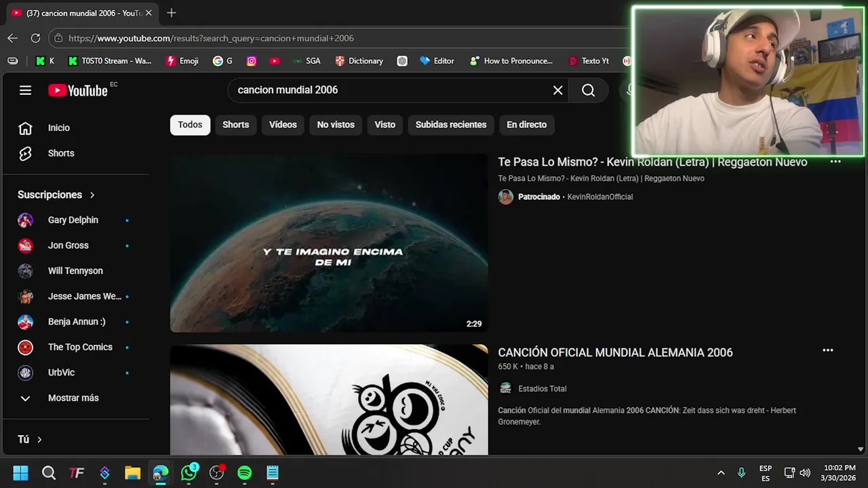Open Benja Annun :) channel subscription
Viewport: 868px width, 488px height.
click(x=76, y=322)
